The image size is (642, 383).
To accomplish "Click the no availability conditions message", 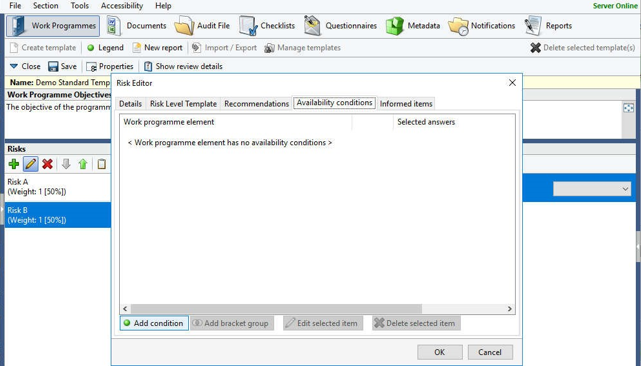I will [x=230, y=143].
